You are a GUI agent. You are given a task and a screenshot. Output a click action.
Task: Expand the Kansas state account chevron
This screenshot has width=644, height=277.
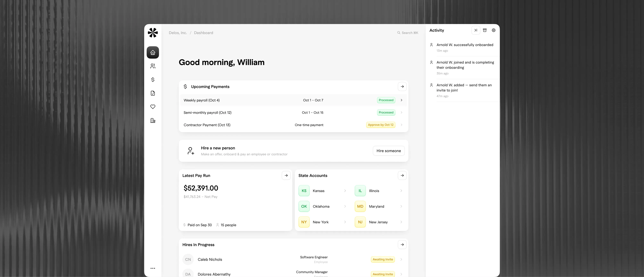(x=345, y=190)
